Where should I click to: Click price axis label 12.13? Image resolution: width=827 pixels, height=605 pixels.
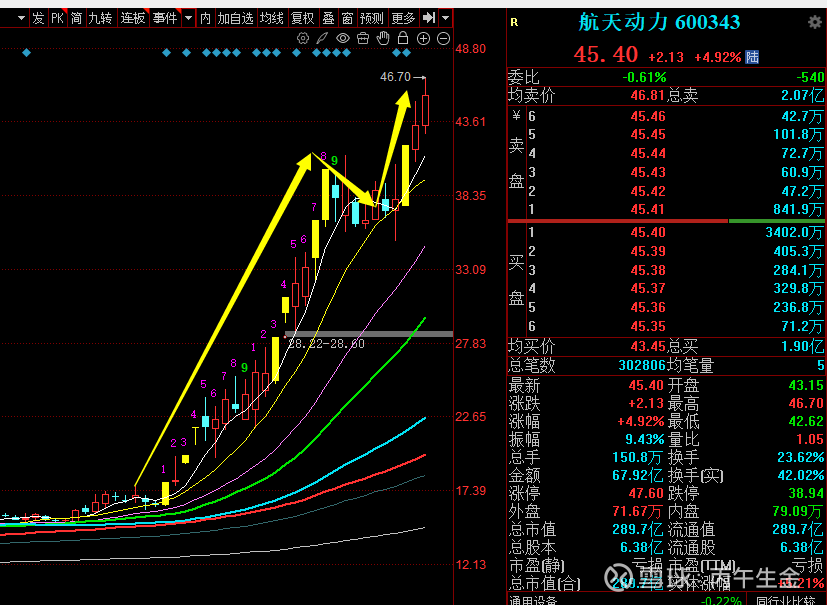[x=470, y=565]
